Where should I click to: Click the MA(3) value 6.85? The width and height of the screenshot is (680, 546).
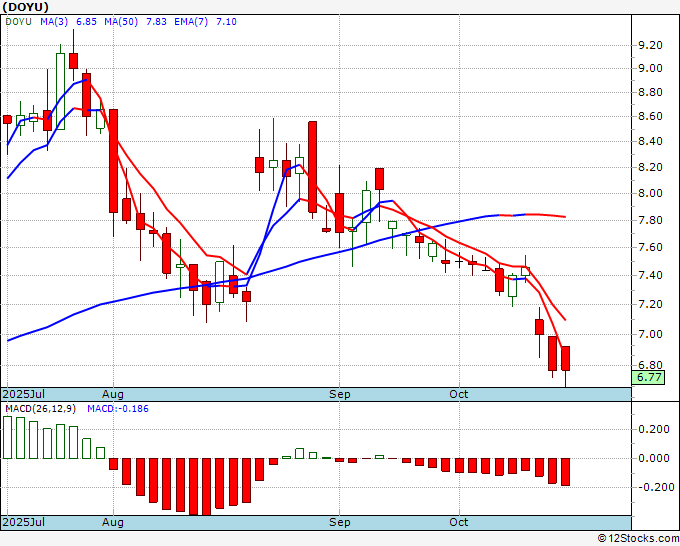point(86,22)
